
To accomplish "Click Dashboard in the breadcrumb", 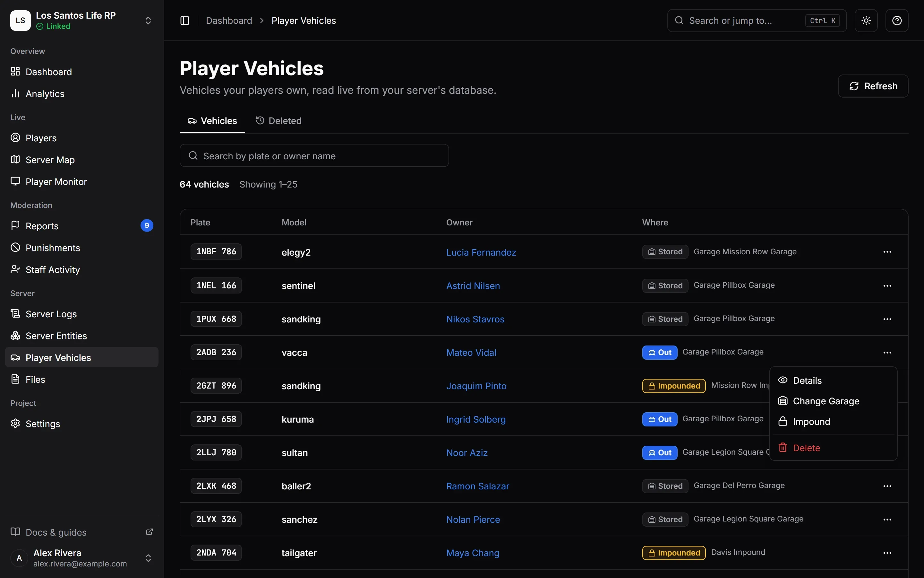I will (229, 21).
